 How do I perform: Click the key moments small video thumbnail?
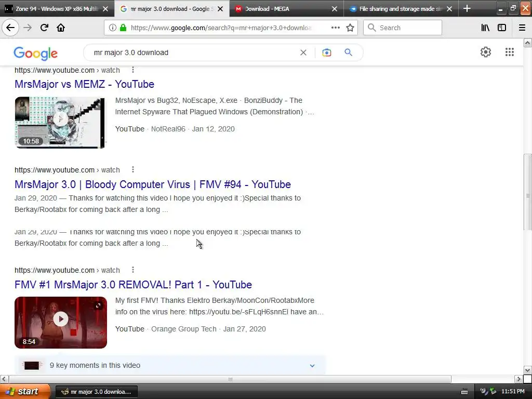[x=32, y=365]
